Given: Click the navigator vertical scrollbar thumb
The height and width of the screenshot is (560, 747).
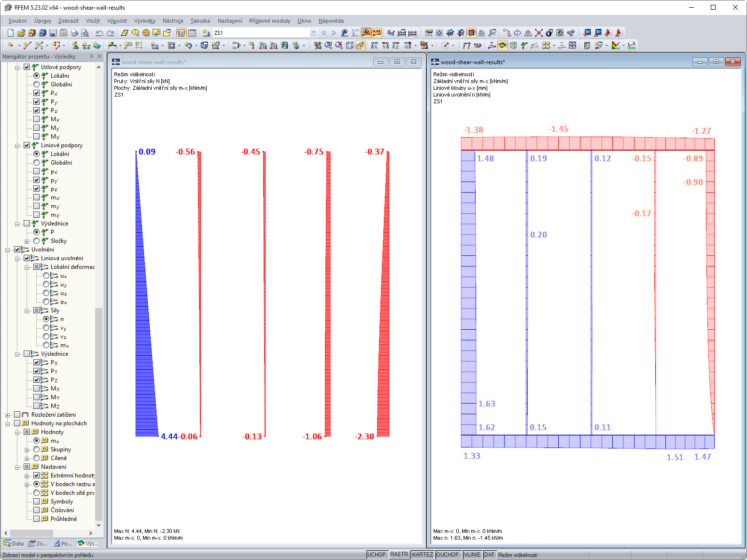Looking at the screenshot, I should point(99,414).
